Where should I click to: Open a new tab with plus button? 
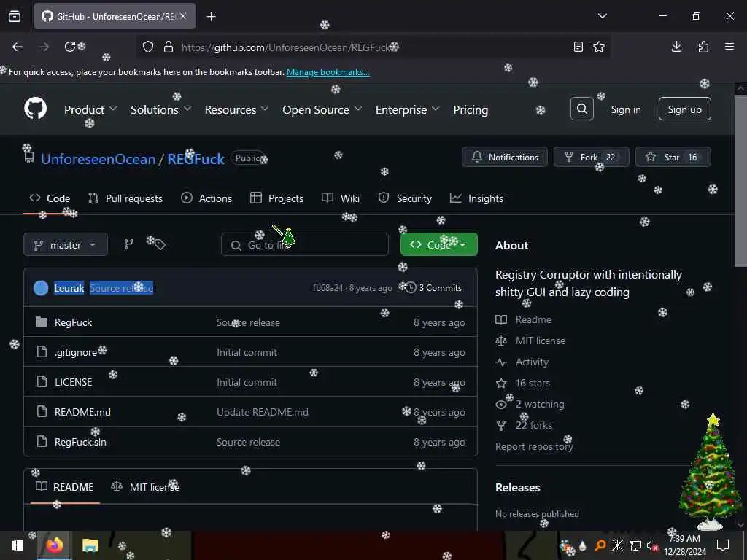[x=212, y=17]
